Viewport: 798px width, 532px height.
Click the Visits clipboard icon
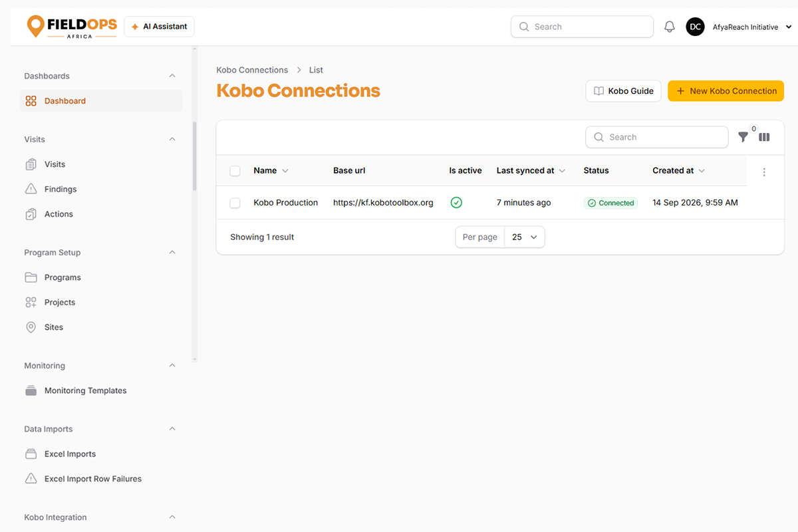point(31,164)
